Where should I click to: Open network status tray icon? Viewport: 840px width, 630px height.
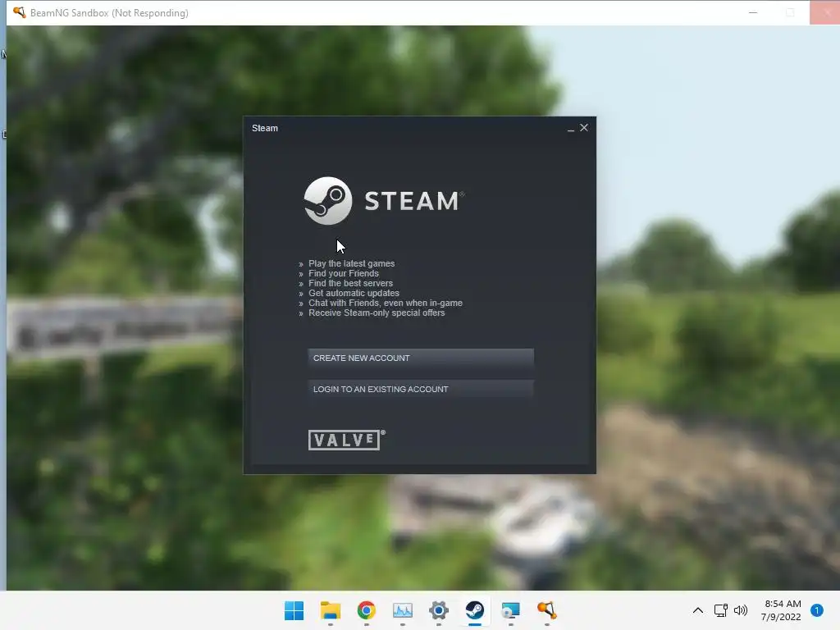(720, 610)
